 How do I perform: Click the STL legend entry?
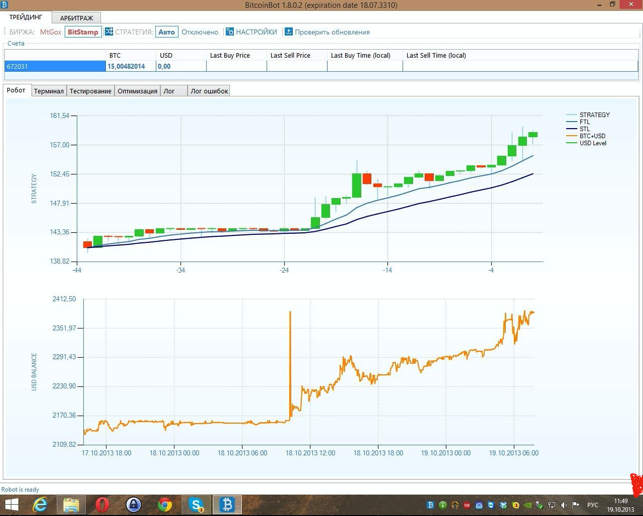(x=578, y=129)
